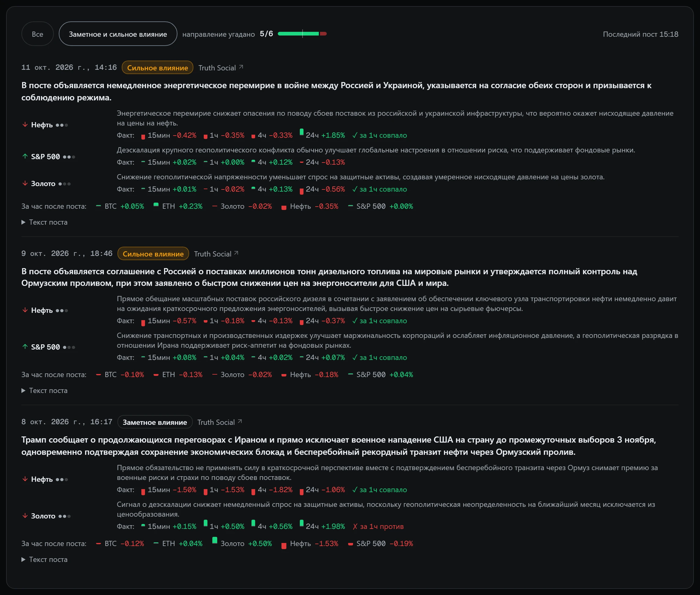
Task: Click headline about дизельного топлива agreement
Action: 329,277
